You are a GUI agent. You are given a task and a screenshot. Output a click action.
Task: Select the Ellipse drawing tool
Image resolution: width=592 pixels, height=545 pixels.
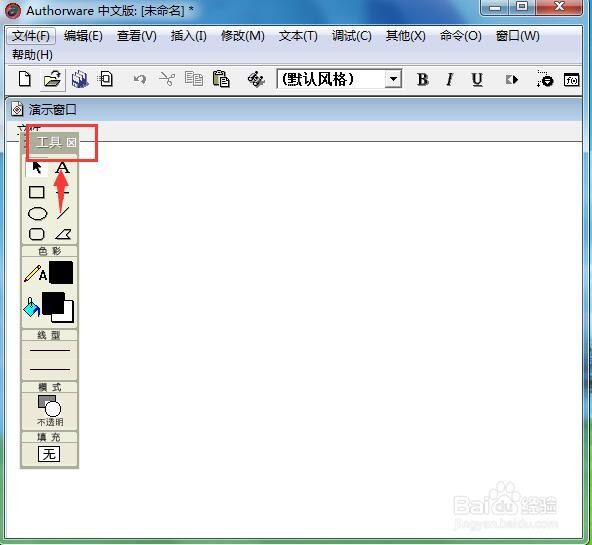37,213
